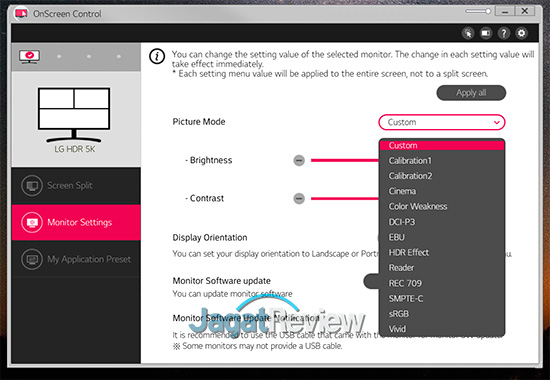Click the info icon beside the description
550x380 pixels.
point(157,56)
